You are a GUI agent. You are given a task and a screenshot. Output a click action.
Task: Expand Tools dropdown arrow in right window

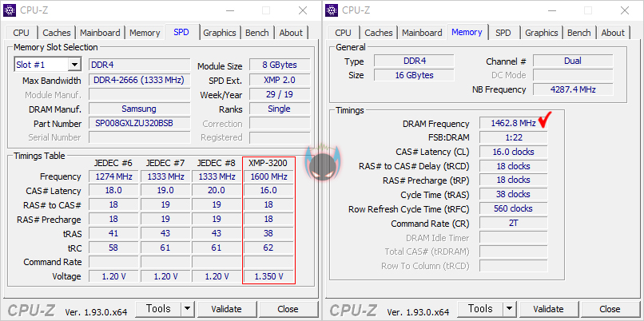(x=509, y=309)
